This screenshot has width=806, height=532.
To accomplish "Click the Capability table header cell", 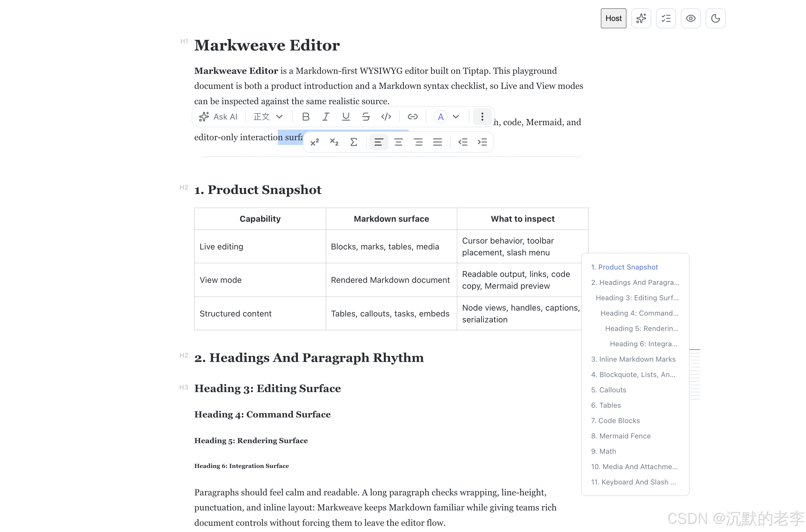I will pos(260,219).
